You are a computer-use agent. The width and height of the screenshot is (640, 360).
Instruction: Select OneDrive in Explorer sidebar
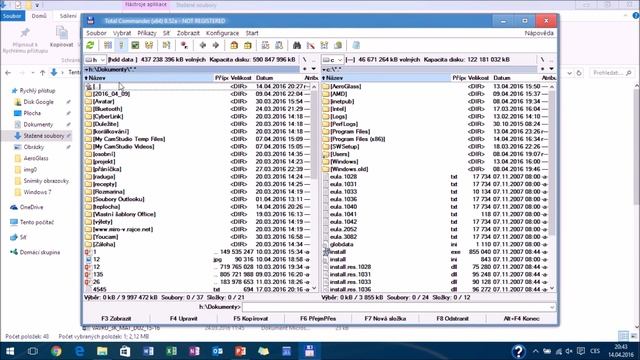click(31, 207)
